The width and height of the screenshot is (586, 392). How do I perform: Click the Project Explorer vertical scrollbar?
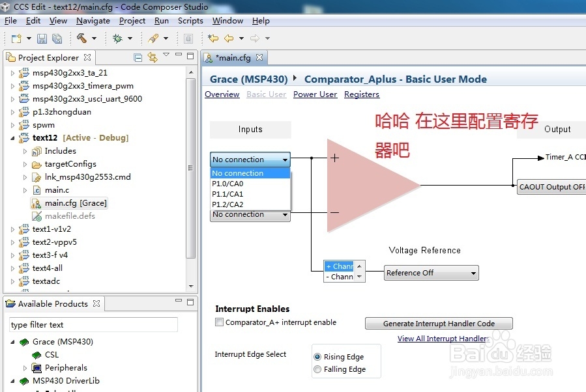pyautogui.click(x=191, y=168)
